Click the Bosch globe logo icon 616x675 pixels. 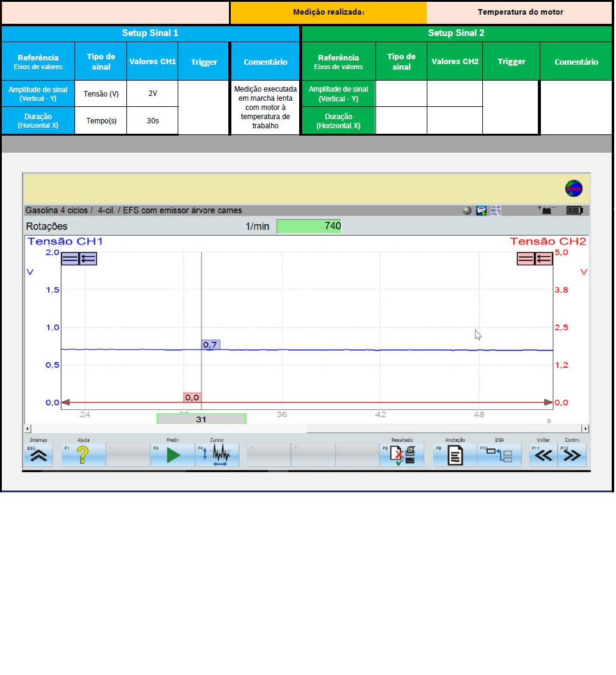point(573,188)
